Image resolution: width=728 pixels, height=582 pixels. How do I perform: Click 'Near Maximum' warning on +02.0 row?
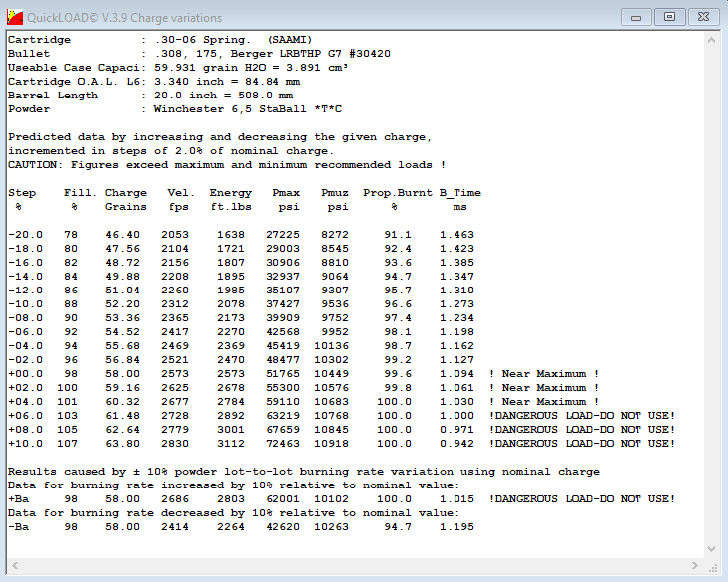click(x=544, y=388)
